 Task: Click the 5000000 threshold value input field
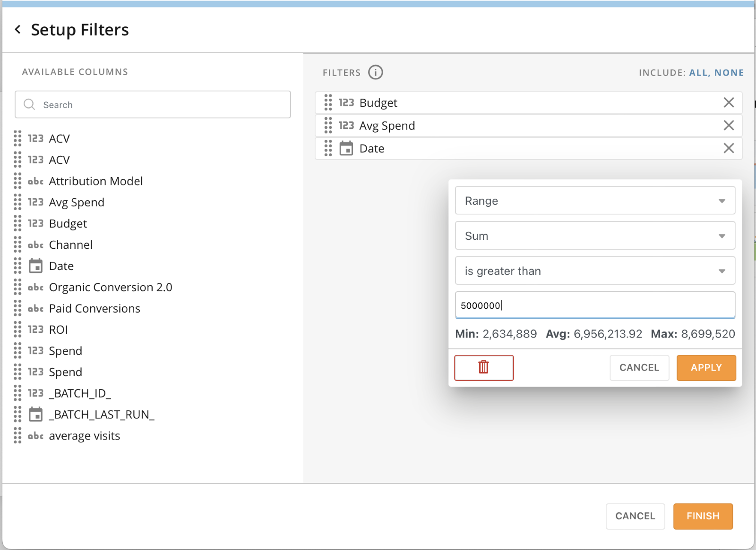point(595,305)
